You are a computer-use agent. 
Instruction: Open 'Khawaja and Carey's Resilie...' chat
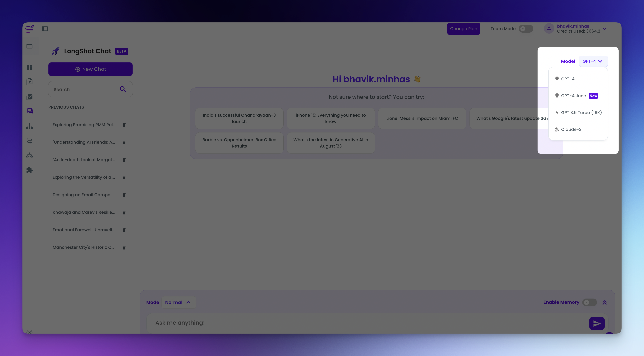[84, 212]
